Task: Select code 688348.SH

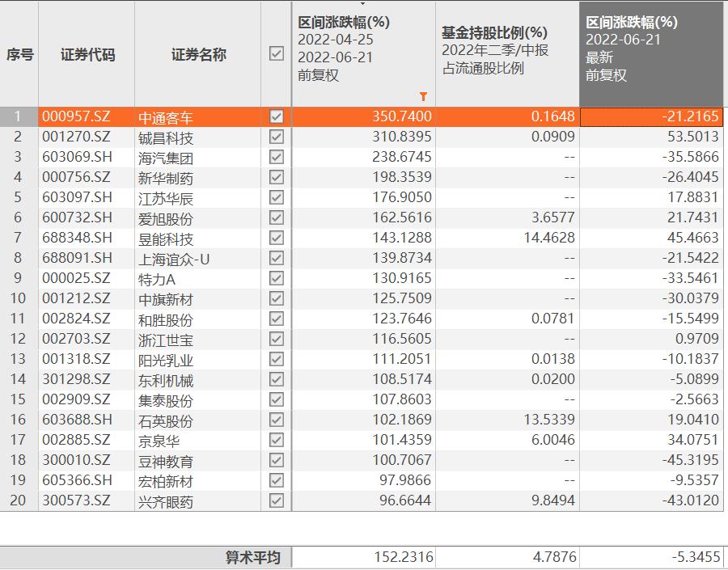Action: (77, 238)
